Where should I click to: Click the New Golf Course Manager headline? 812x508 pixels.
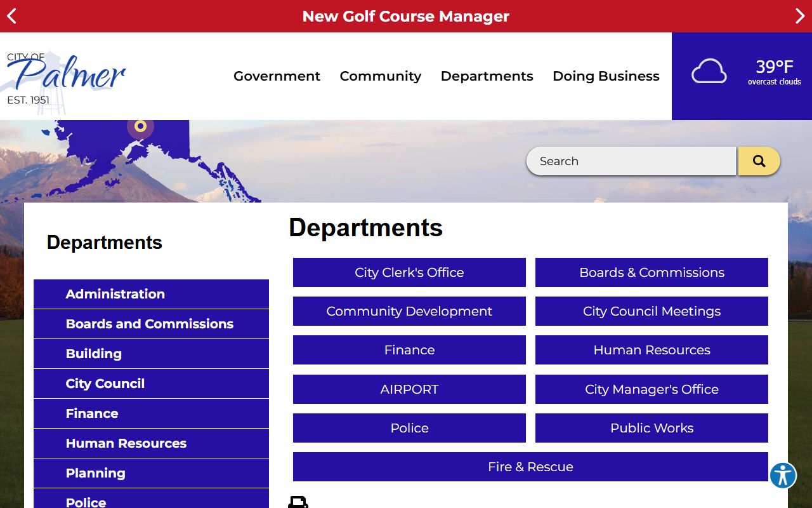[x=406, y=17]
